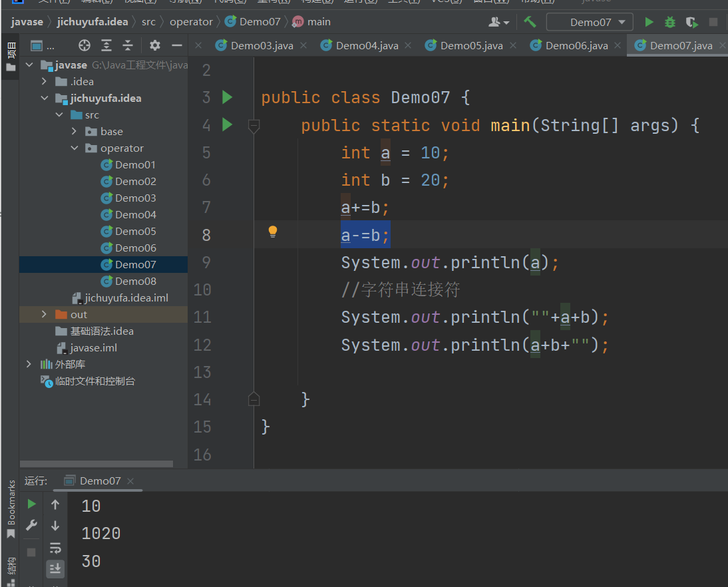
Task: Switch to the Demo03.java editor tab
Action: click(x=262, y=45)
